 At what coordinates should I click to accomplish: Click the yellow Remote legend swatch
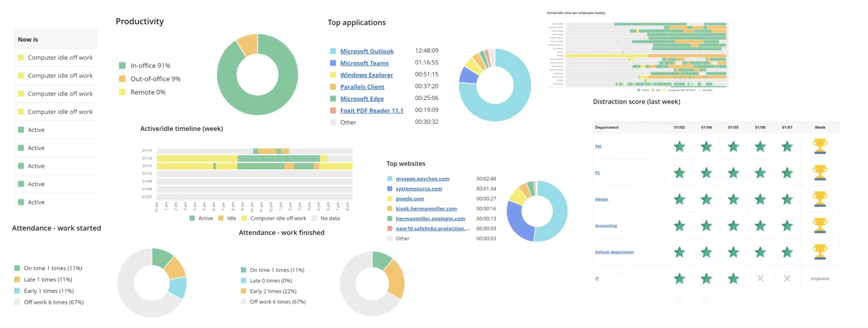(x=122, y=92)
